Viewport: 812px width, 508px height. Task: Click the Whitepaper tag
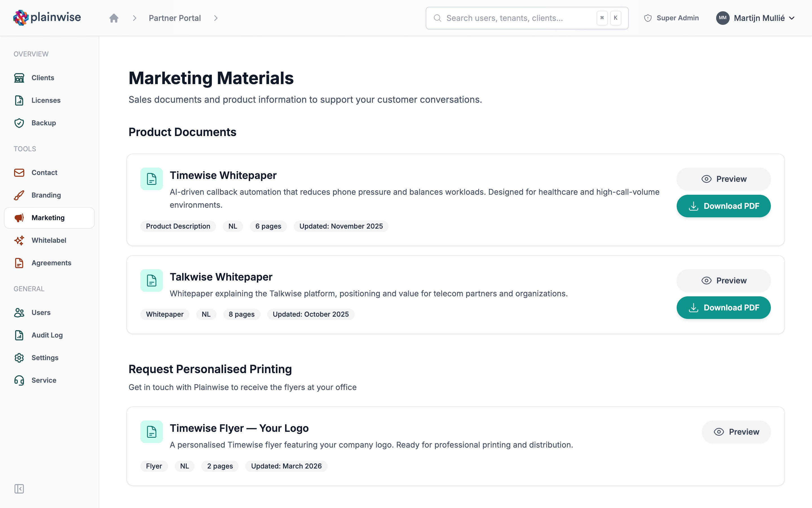[165, 314]
